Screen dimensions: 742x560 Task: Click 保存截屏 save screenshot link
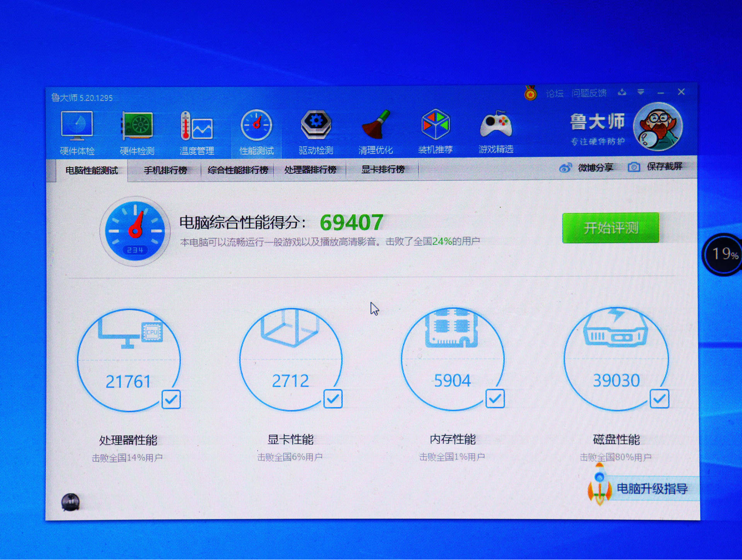665,166
